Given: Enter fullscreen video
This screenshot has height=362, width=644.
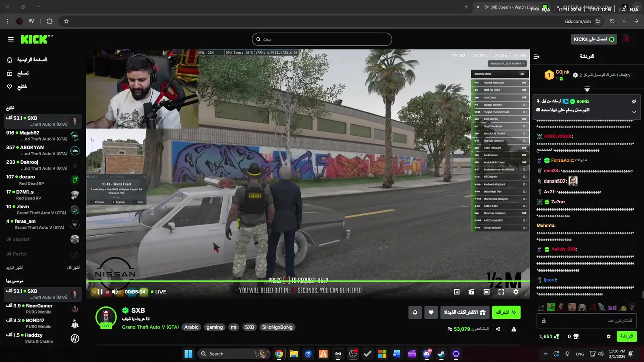Looking at the screenshot, I should click(501, 292).
